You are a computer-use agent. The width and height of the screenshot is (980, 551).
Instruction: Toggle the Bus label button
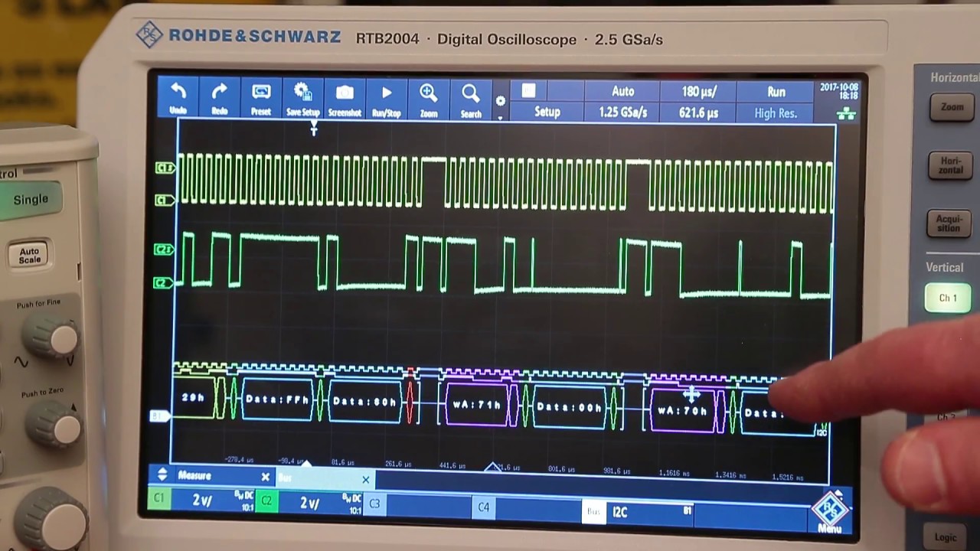tap(593, 511)
